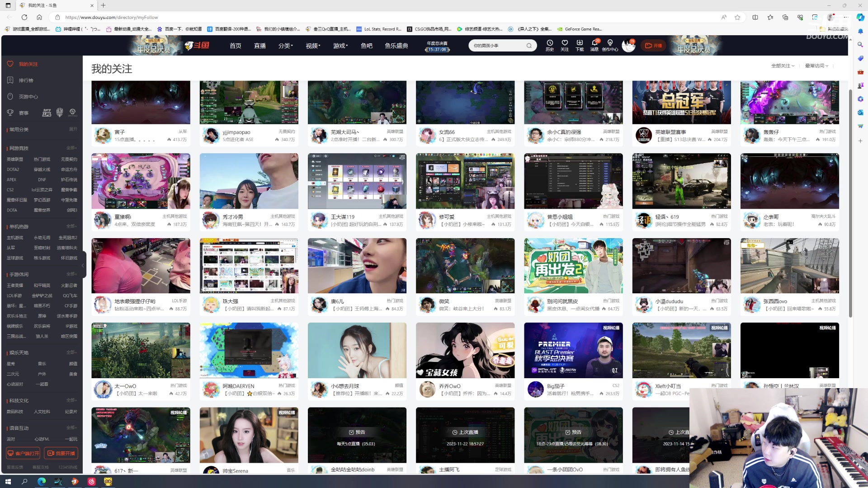Open 创作中心 lightbulb icon
The width and height of the screenshot is (868, 488).
click(x=610, y=43)
